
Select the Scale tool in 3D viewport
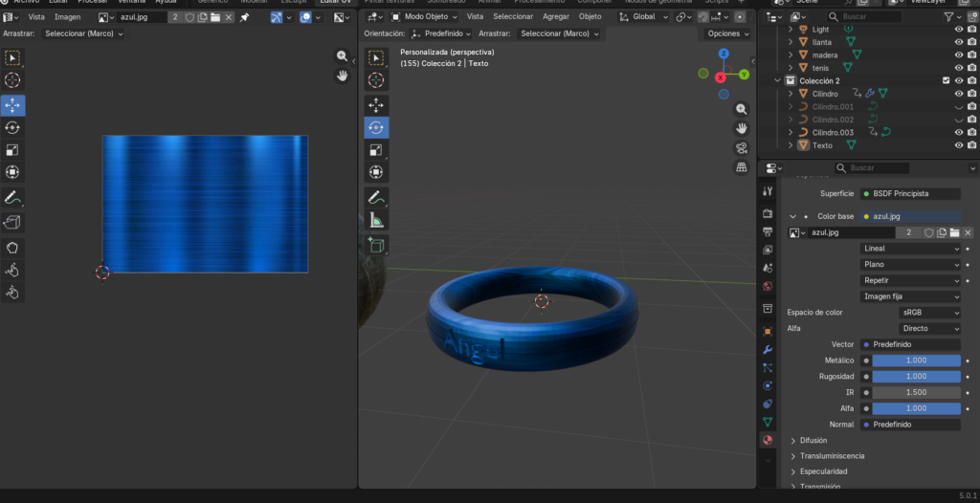(x=376, y=149)
